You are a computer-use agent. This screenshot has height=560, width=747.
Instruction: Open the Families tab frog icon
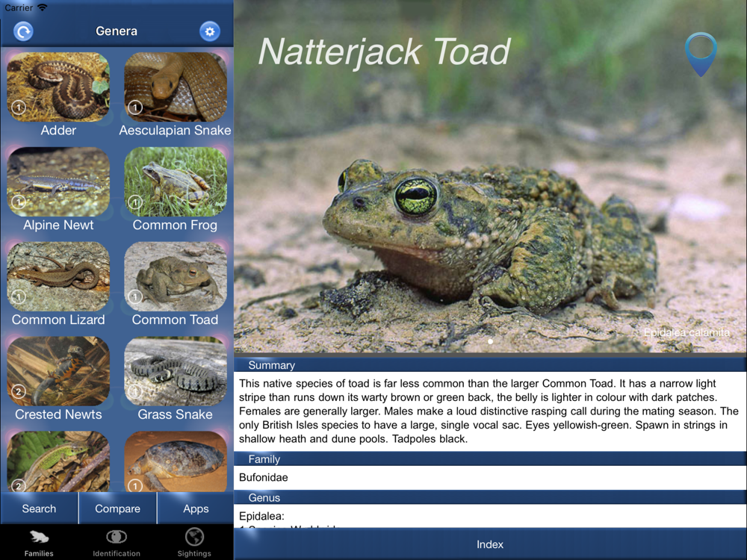[x=39, y=537]
